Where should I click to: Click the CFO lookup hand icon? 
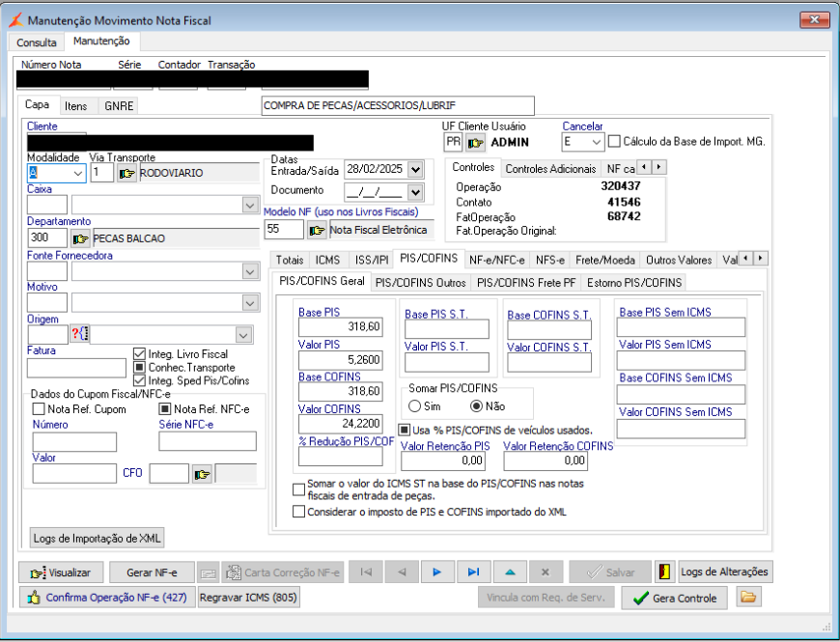click(202, 473)
